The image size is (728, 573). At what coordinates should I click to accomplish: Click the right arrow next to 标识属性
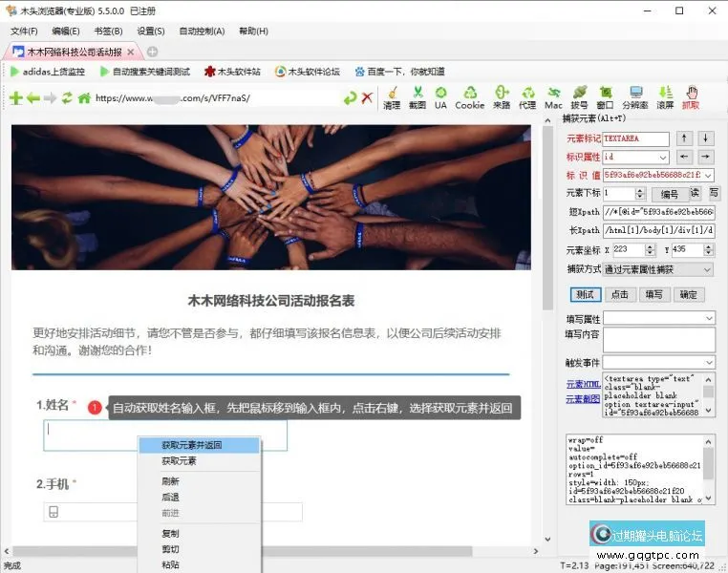click(706, 157)
